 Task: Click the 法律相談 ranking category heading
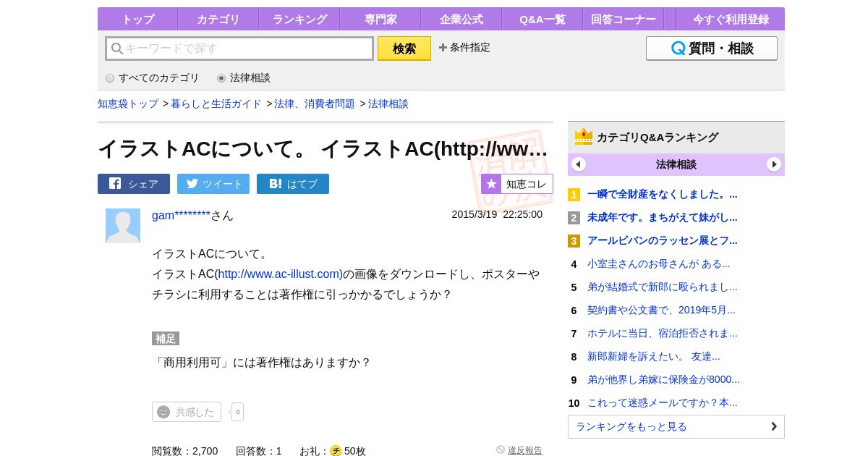click(x=676, y=164)
